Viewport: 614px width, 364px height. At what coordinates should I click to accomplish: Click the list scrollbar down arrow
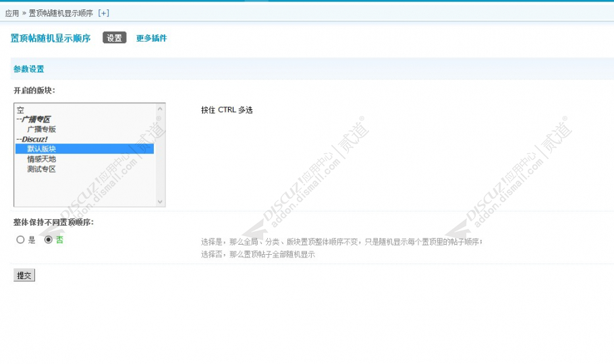tap(160, 202)
